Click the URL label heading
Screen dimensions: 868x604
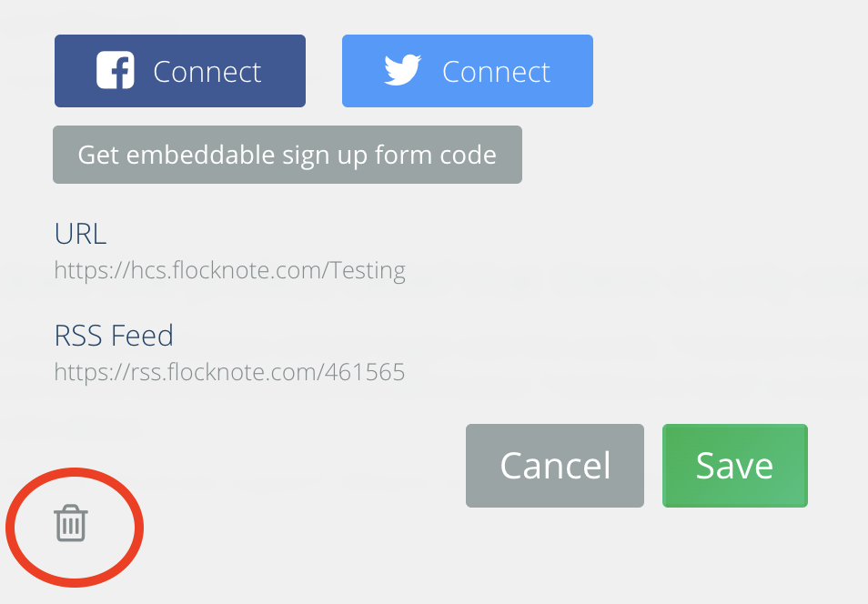tap(80, 233)
